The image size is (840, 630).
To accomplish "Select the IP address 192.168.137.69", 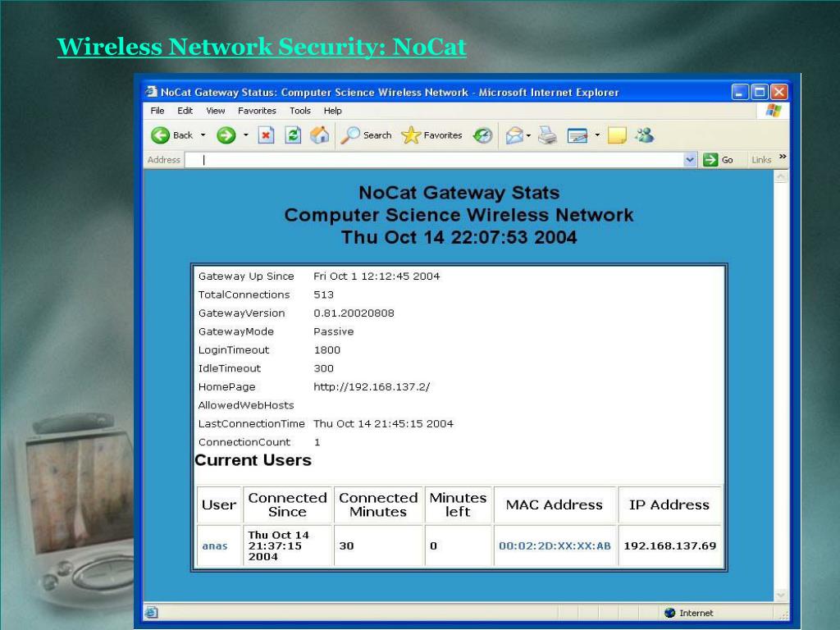I will (x=669, y=546).
